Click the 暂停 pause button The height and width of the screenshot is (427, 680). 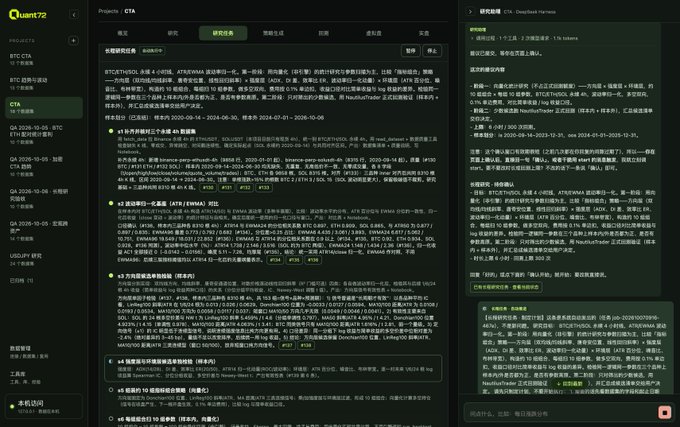pos(411,51)
